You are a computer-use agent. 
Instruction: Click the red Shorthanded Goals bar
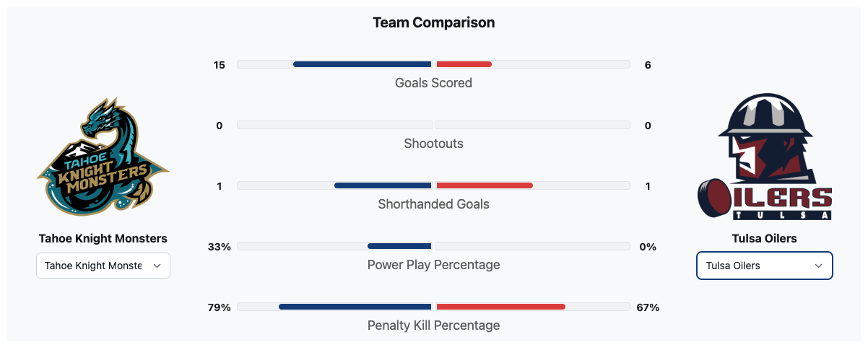click(485, 185)
